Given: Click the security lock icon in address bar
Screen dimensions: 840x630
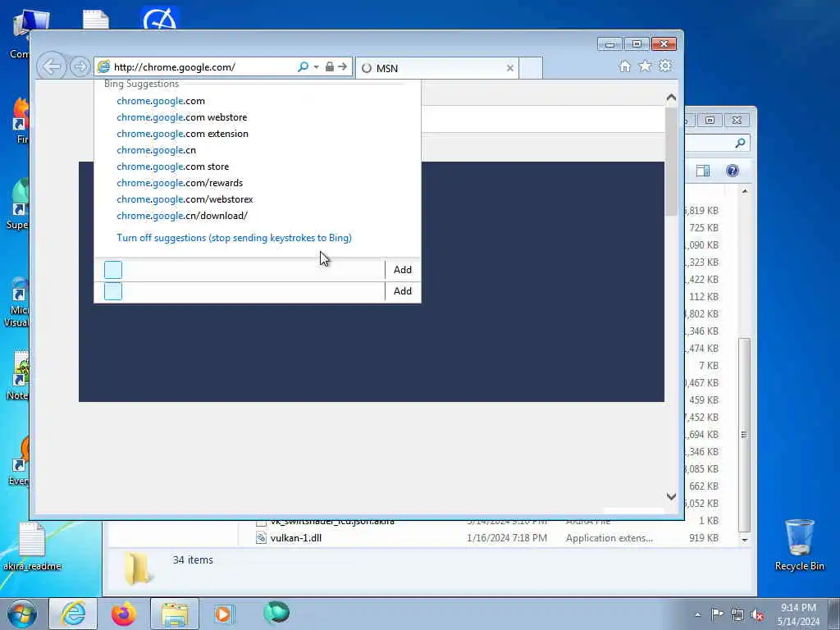Looking at the screenshot, I should (x=330, y=67).
